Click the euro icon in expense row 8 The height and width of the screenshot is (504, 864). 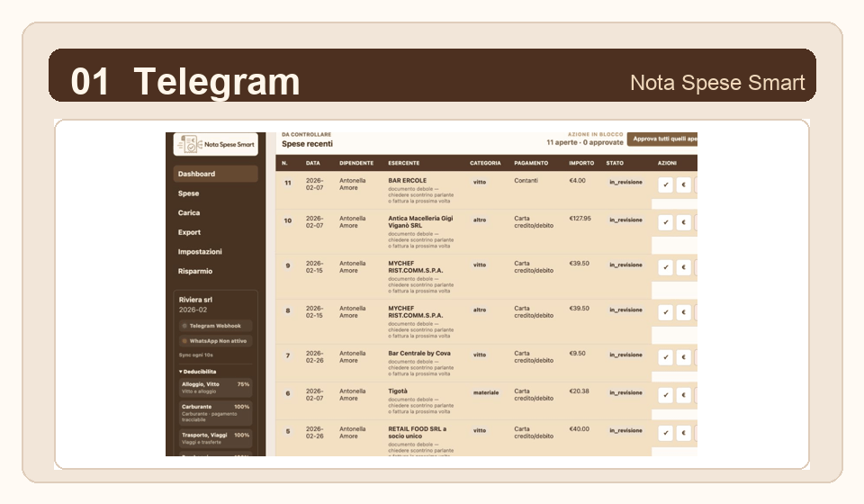tap(684, 312)
